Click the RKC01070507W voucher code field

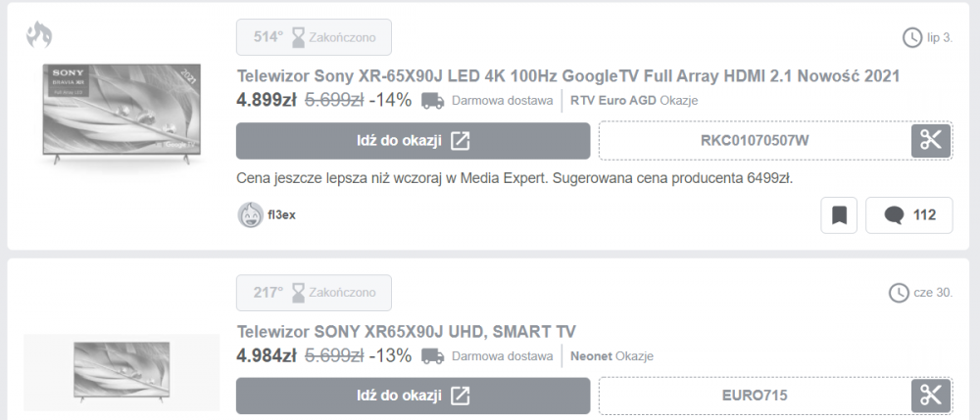tap(755, 141)
